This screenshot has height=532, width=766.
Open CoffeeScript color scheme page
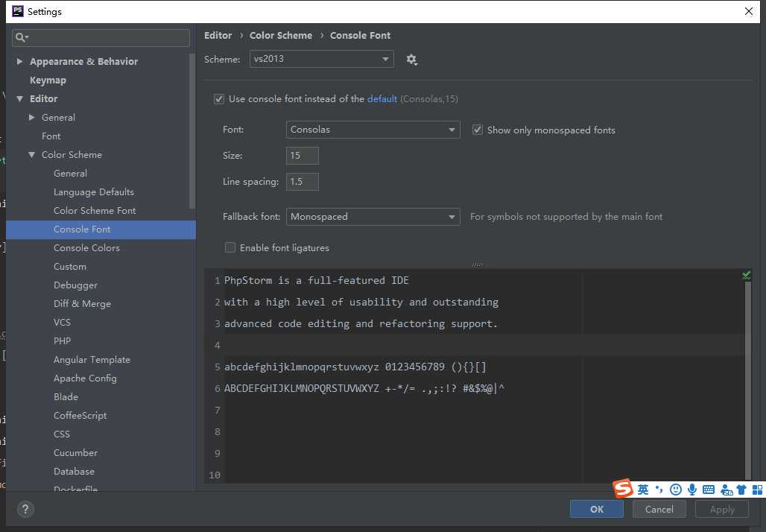(80, 416)
